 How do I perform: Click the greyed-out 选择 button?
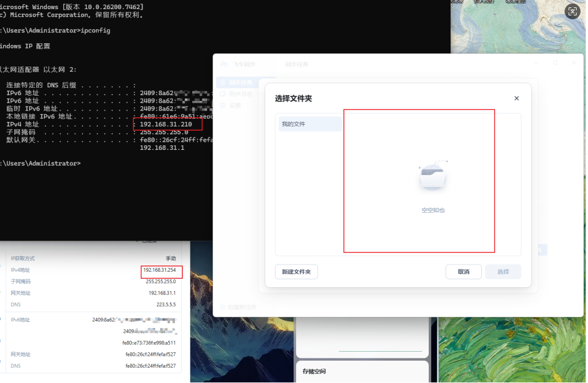click(x=503, y=272)
